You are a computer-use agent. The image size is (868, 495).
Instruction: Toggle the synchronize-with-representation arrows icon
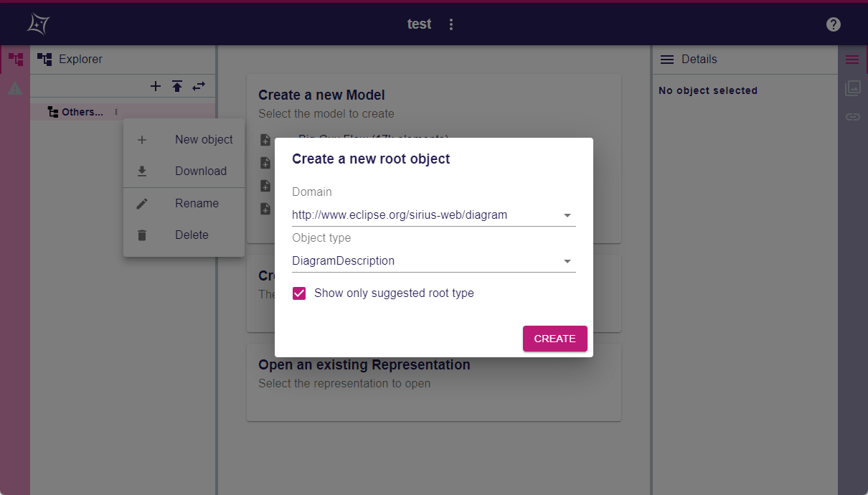point(199,86)
